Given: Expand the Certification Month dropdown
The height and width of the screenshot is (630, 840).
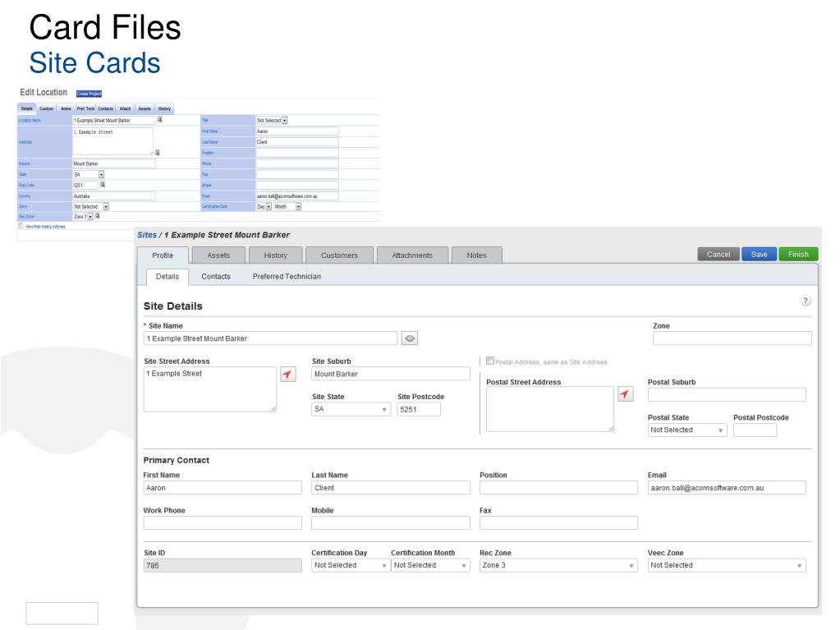Looking at the screenshot, I should point(430,565).
